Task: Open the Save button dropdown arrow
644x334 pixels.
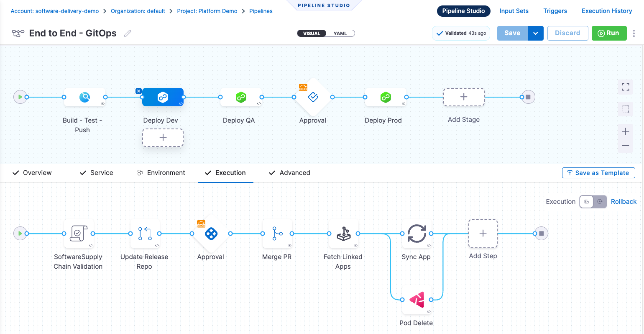Action: (x=536, y=33)
